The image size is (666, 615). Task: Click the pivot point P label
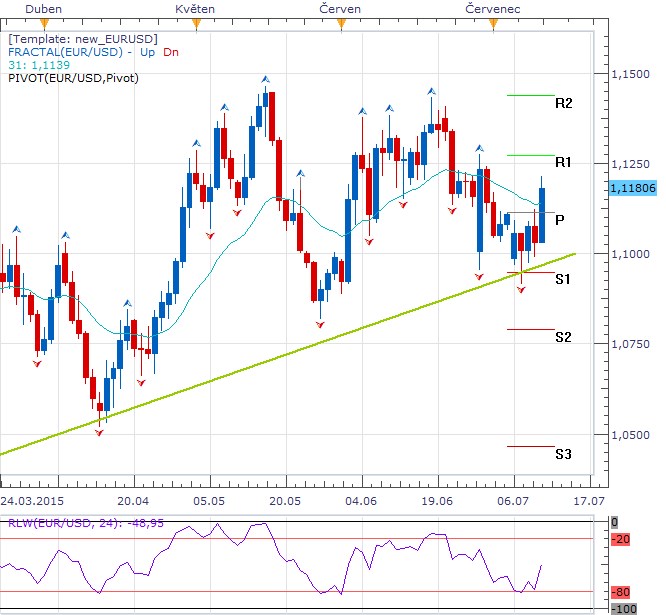coord(559,219)
